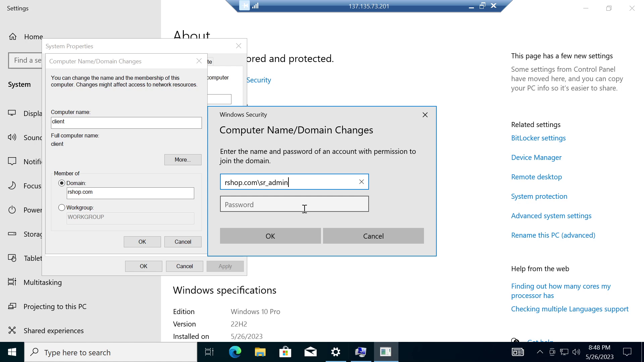Image resolution: width=644 pixels, height=362 pixels.
Task: Close the Computer Name/Domain Changes dialog
Action: (199, 61)
